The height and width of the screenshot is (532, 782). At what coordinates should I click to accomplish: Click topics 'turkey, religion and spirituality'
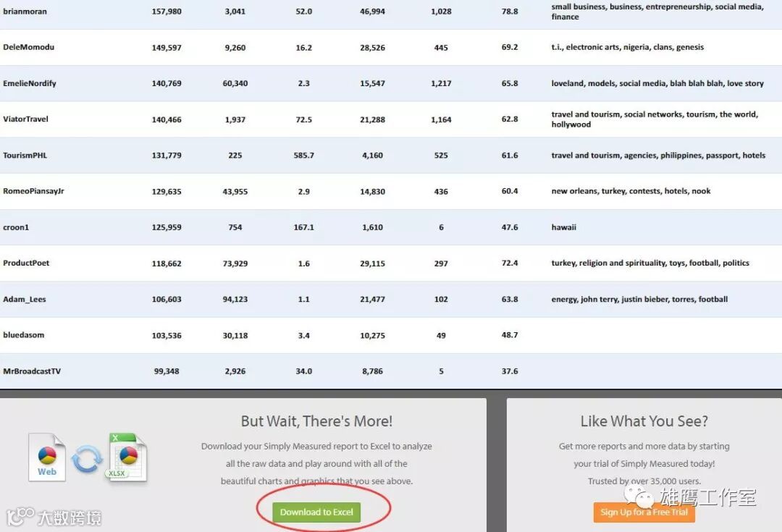coord(650,263)
